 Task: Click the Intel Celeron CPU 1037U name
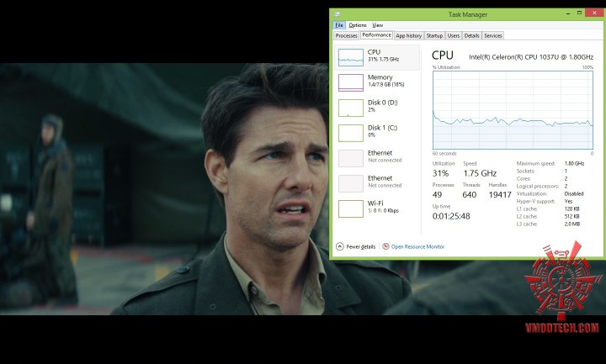[531, 57]
